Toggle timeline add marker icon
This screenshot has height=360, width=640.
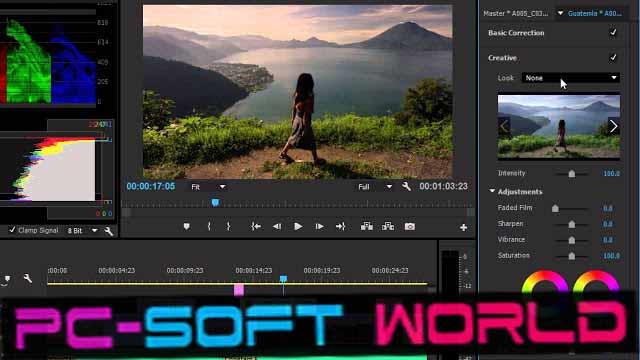(6, 279)
